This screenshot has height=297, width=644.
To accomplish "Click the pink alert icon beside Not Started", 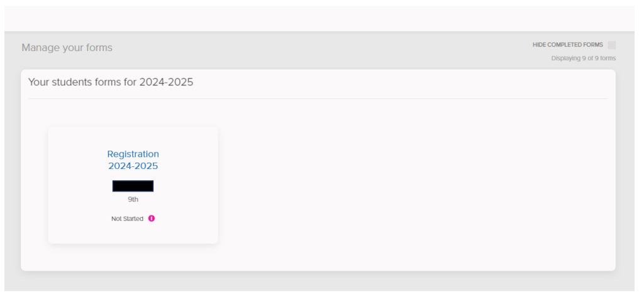I will click(x=152, y=219).
